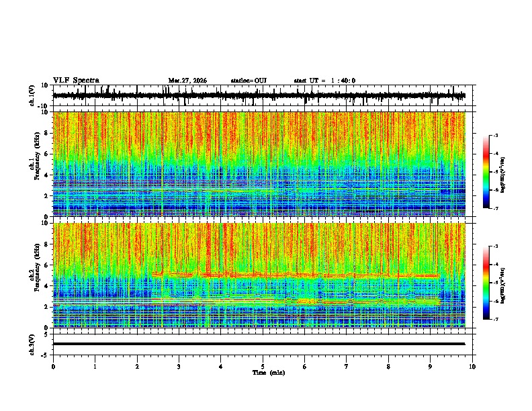Click the "Time (min)" axis label
This screenshot has height=411, width=532.
[269, 373]
